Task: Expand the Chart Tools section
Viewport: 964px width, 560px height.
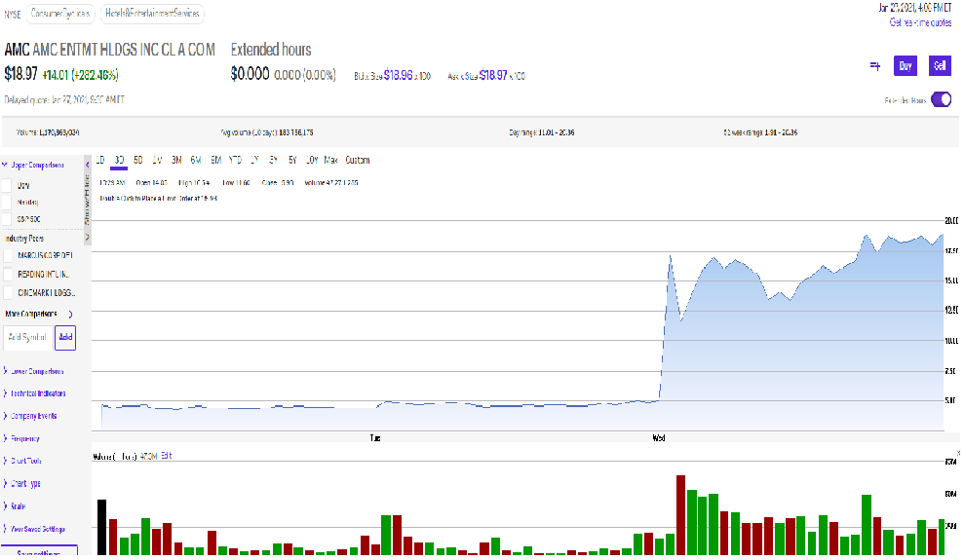Action: click(x=22, y=461)
